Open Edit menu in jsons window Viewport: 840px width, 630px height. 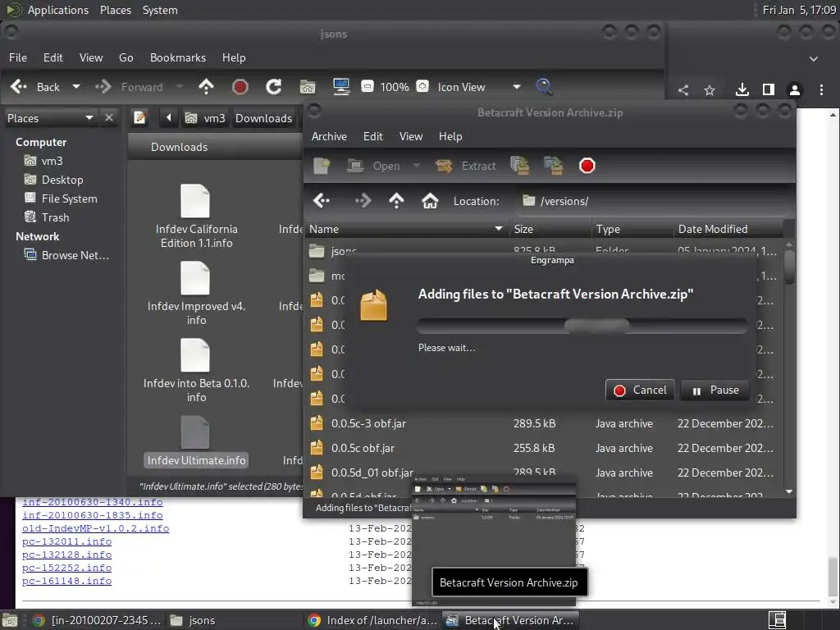53,57
